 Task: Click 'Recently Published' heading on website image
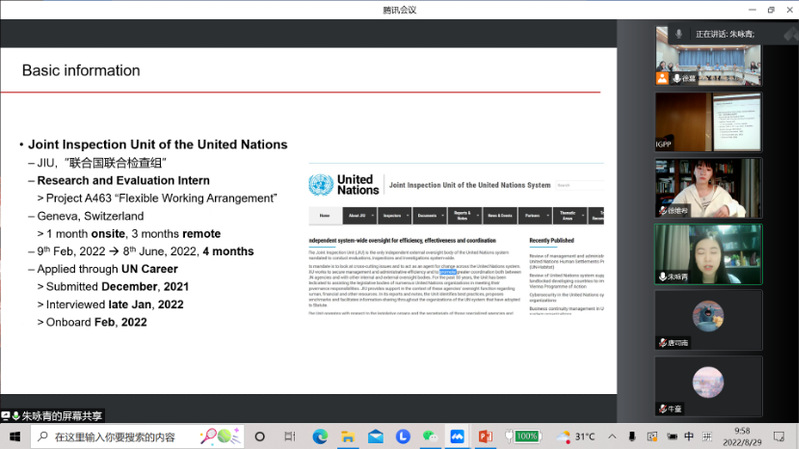click(x=551, y=241)
